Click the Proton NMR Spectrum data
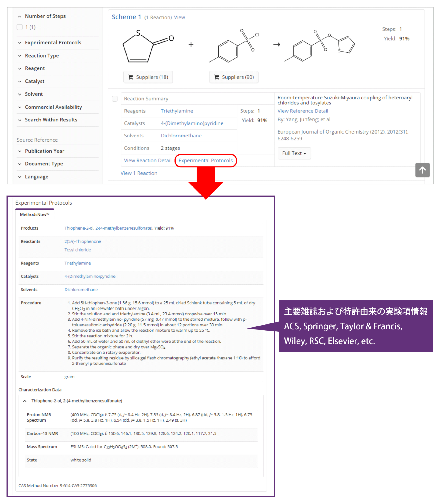 161,417
